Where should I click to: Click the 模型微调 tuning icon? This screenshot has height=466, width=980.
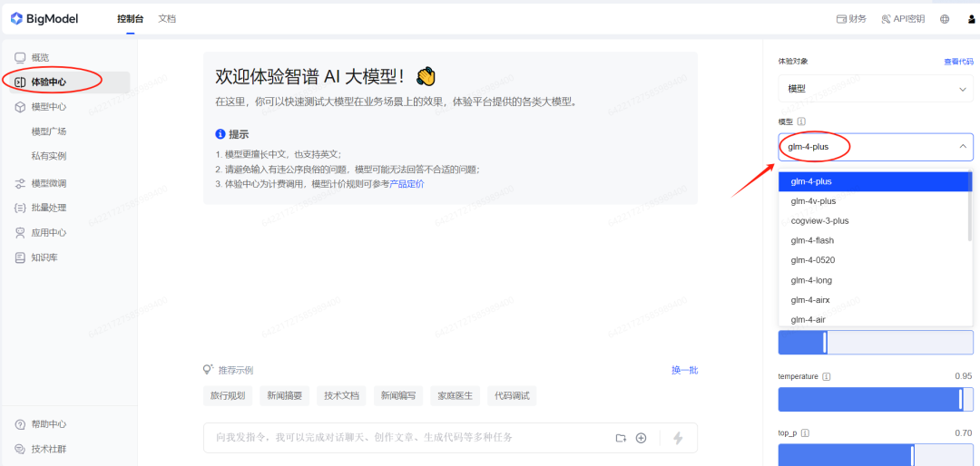(x=20, y=184)
